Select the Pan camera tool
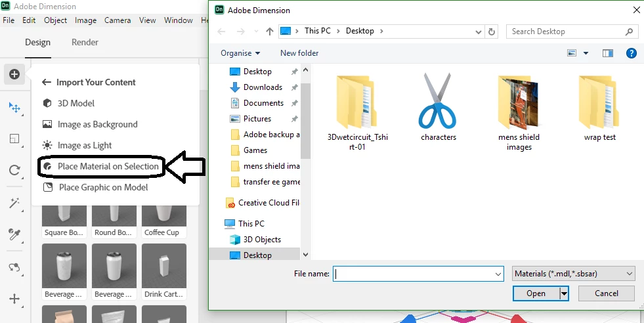Screen dimensions: 644x323 [14, 299]
